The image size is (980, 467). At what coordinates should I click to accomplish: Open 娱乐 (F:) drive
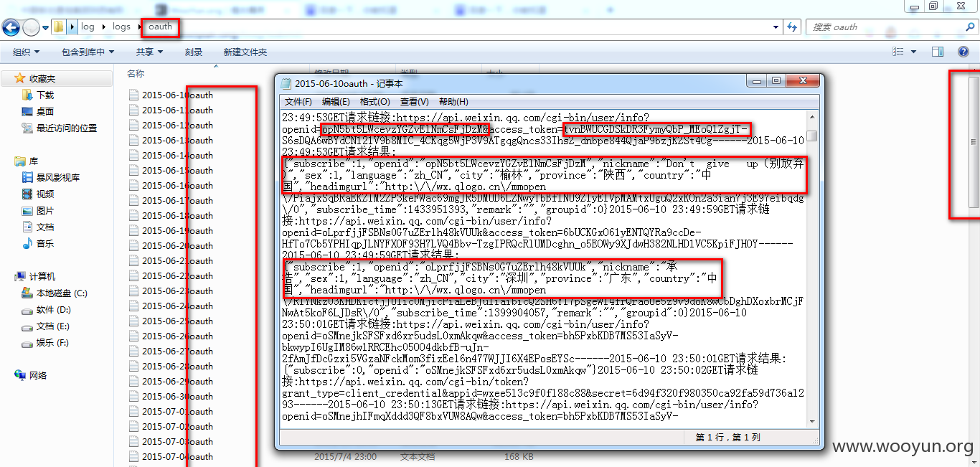click(x=53, y=342)
